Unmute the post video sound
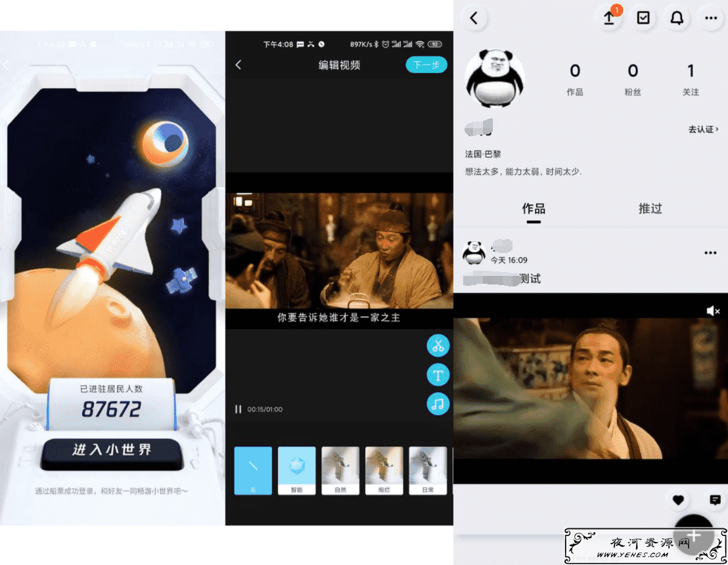Screen dimensions: 728x565 [x=713, y=311]
